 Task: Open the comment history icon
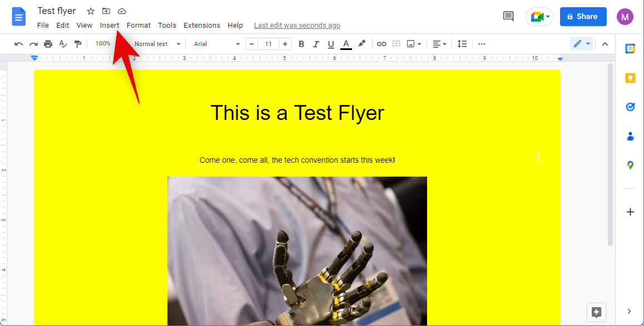[508, 17]
